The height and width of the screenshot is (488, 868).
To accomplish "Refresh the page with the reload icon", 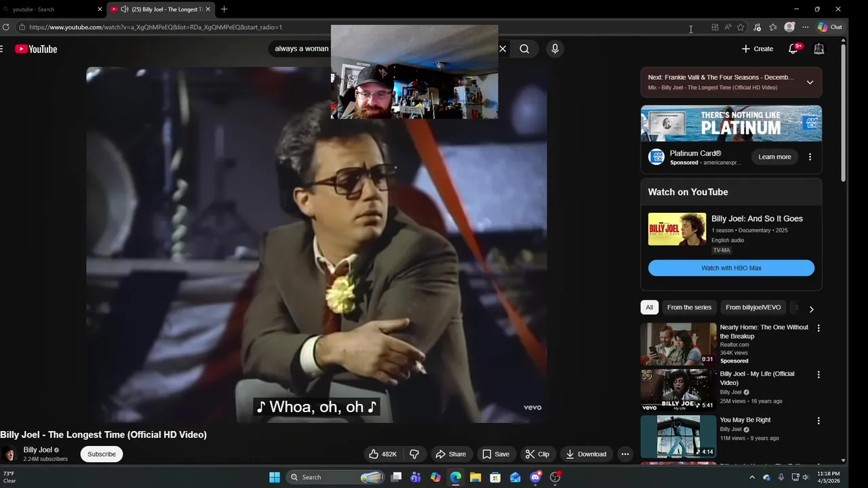I will (x=6, y=27).
